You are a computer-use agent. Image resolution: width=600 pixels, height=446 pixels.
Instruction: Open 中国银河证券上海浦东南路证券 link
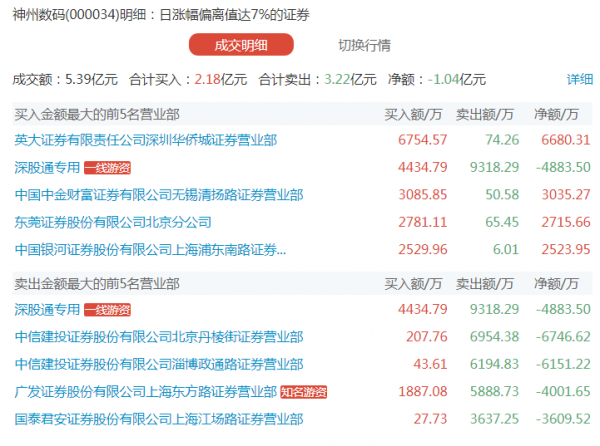(150, 250)
